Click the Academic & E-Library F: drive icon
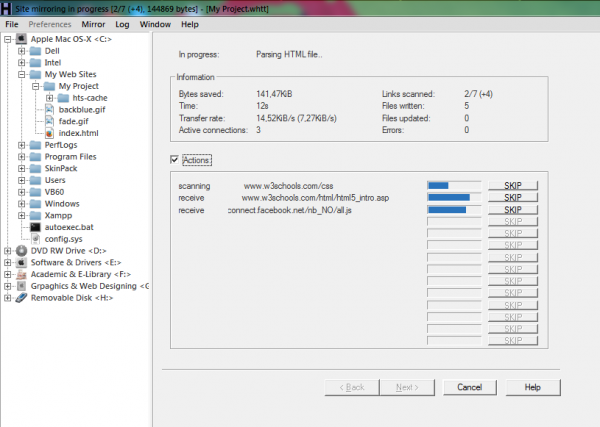600x427 pixels. click(x=21, y=274)
